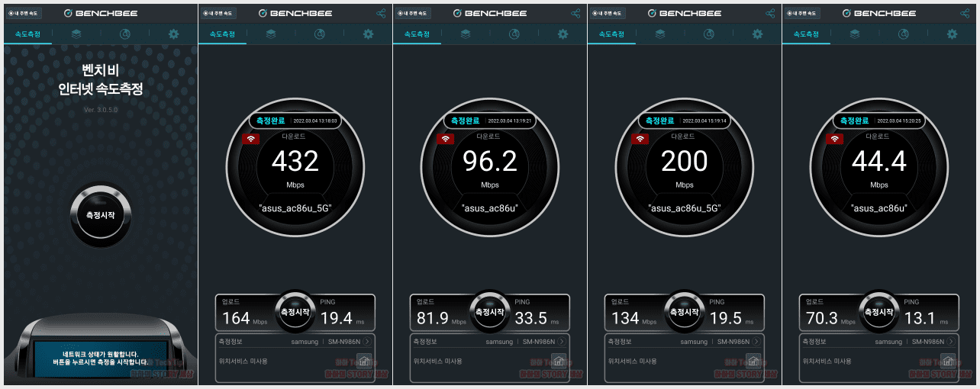Open the gauge statistics icon on 200 Mbps screen

coord(709,34)
